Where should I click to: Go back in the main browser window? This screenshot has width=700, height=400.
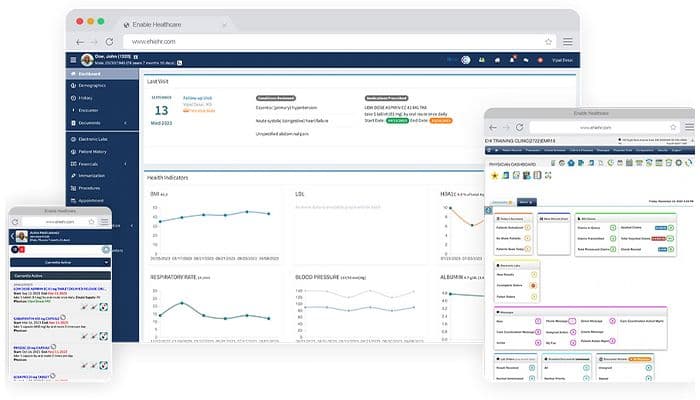tap(80, 41)
